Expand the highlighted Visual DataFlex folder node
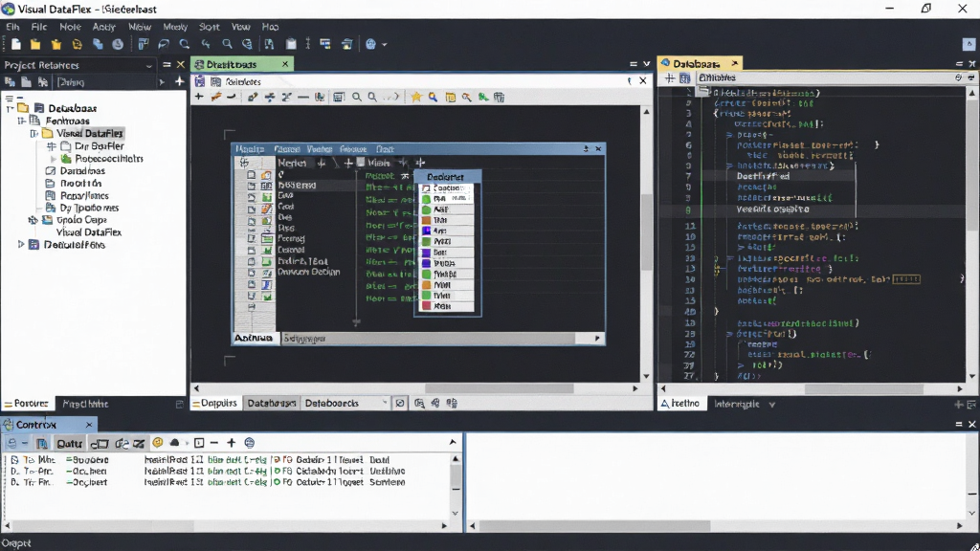 tap(34, 134)
